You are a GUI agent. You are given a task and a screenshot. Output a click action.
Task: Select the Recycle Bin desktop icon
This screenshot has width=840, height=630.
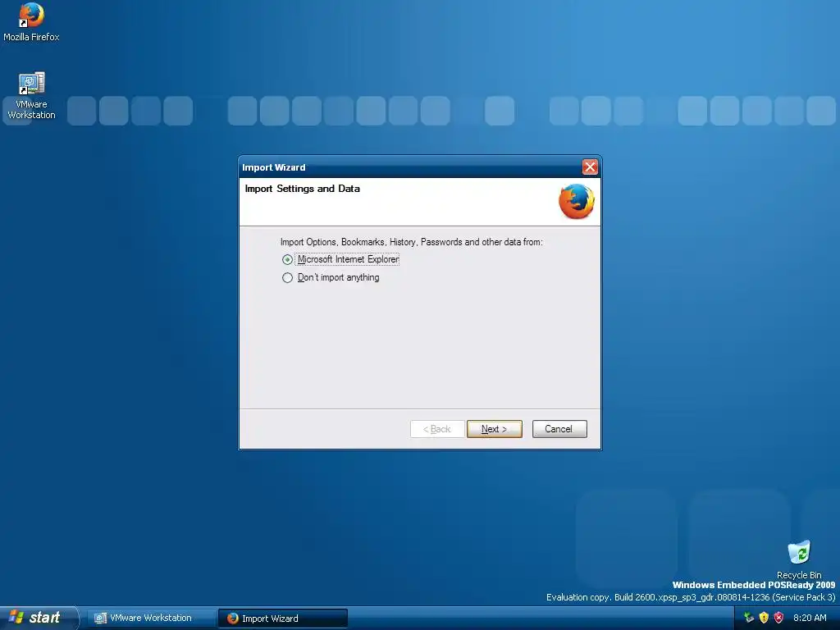[799, 559]
